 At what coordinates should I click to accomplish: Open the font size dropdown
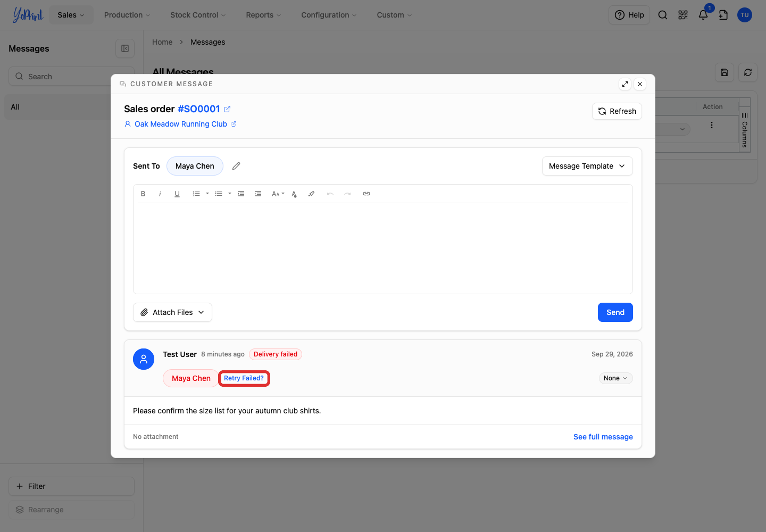point(278,194)
